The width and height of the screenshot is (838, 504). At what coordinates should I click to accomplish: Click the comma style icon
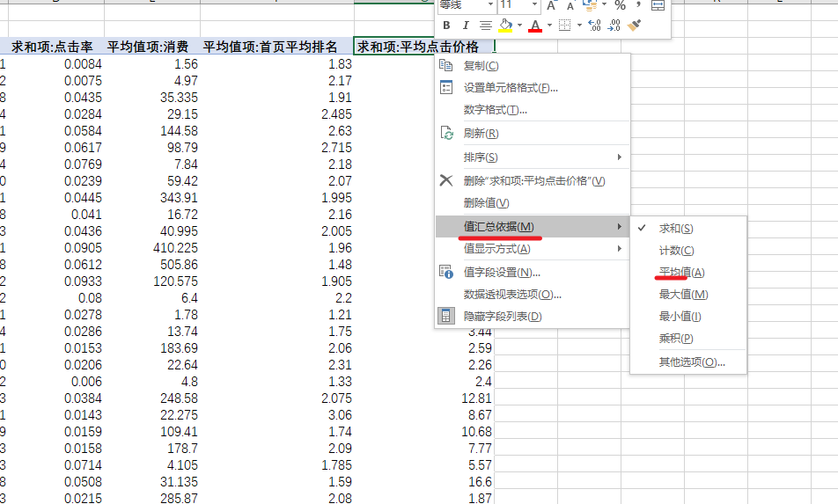click(637, 5)
